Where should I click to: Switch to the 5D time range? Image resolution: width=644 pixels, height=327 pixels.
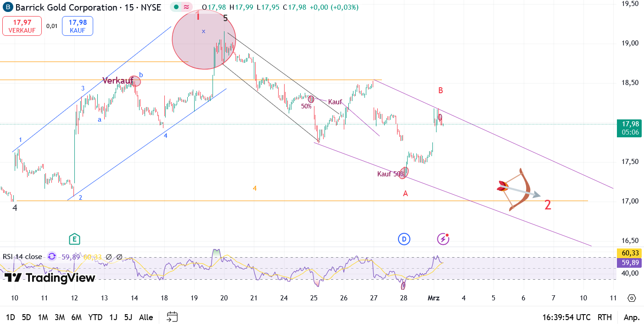click(x=27, y=317)
